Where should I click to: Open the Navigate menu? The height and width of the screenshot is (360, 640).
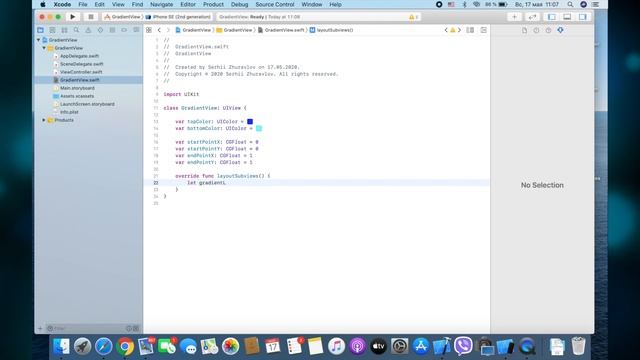(x=162, y=4)
